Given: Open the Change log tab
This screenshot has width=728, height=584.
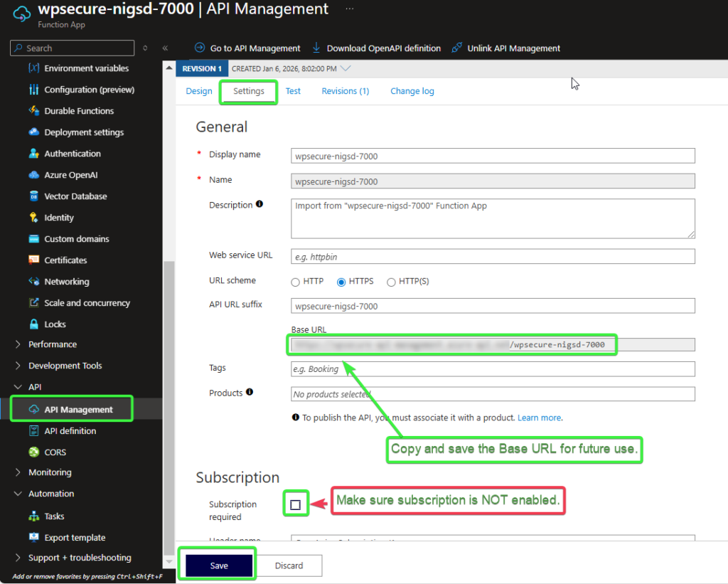Looking at the screenshot, I should pos(412,91).
